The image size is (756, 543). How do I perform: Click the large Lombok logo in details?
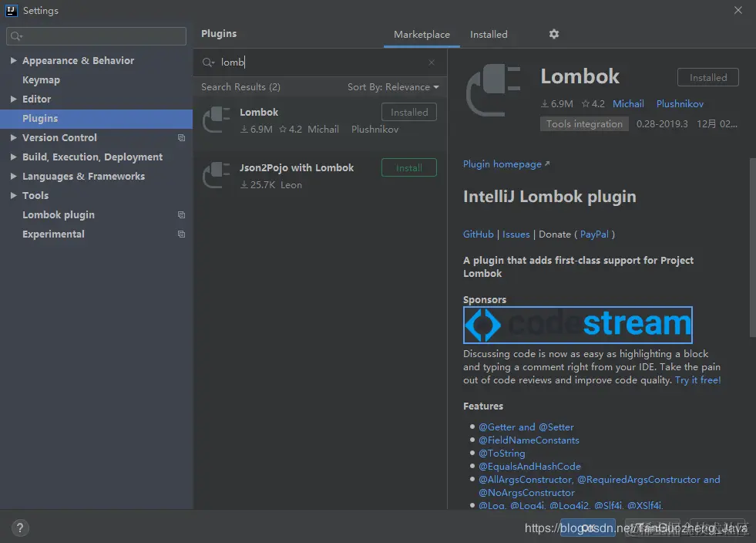coord(493,90)
